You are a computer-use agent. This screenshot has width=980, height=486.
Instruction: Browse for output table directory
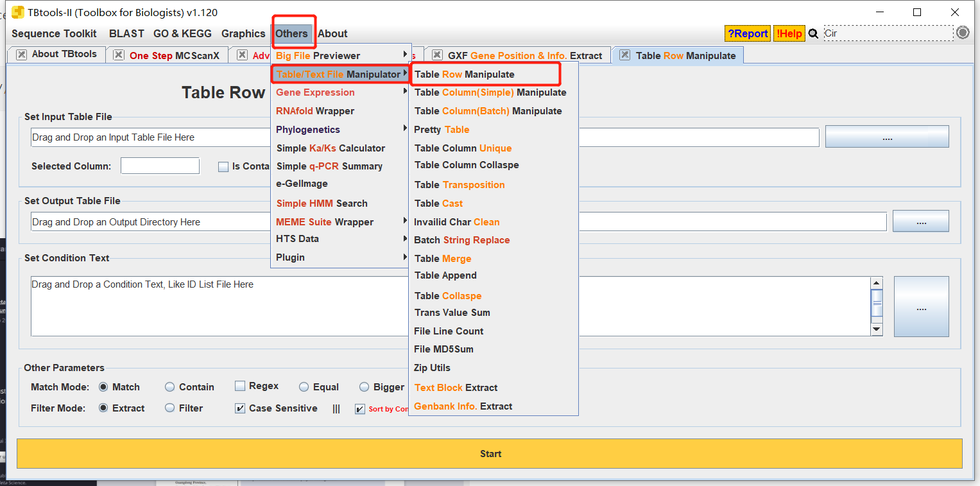(921, 221)
